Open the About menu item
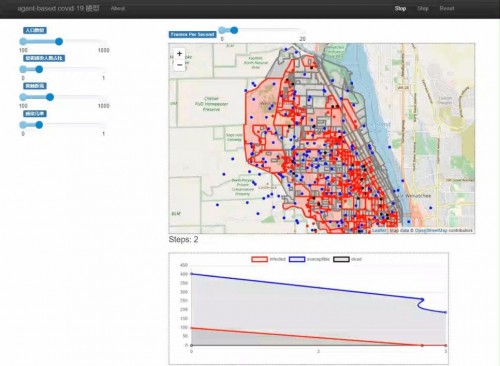500x366 pixels. (118, 8)
